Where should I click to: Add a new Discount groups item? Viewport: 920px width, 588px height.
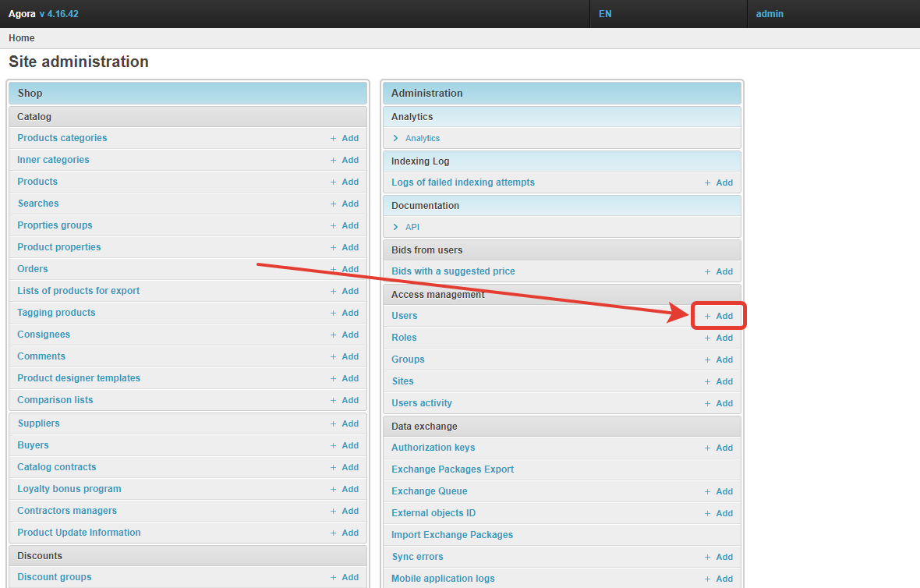tap(344, 577)
